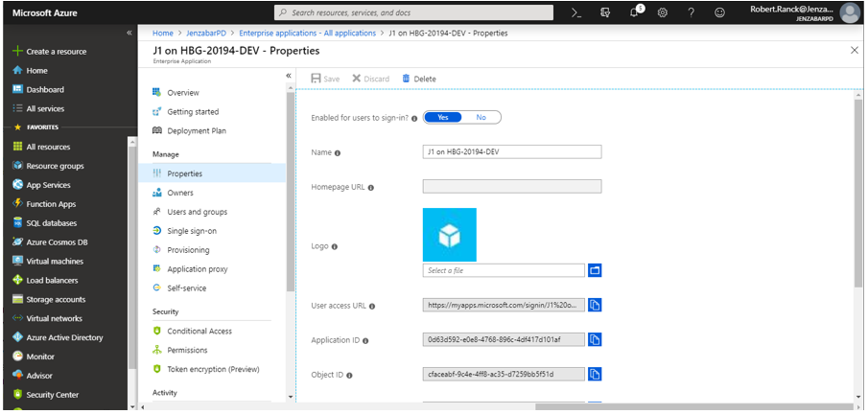868x414 pixels.
Task: Click the help question mark icon
Action: point(691,12)
